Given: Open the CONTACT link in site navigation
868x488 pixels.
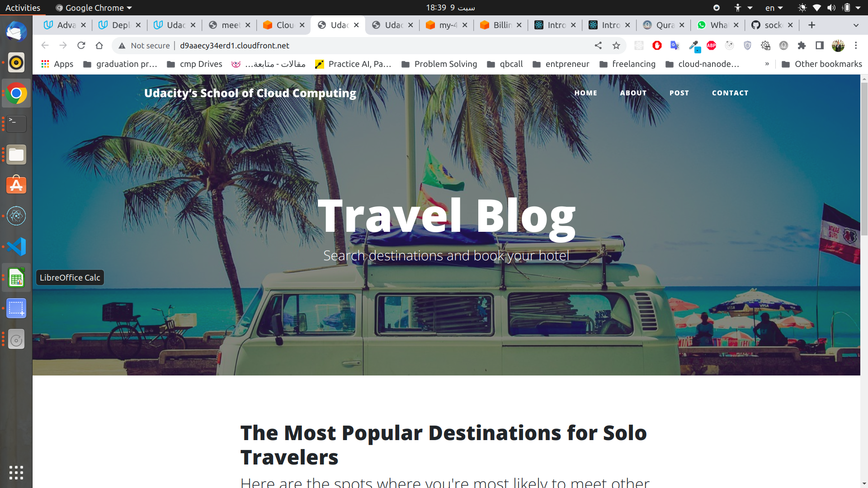Looking at the screenshot, I should [x=730, y=93].
